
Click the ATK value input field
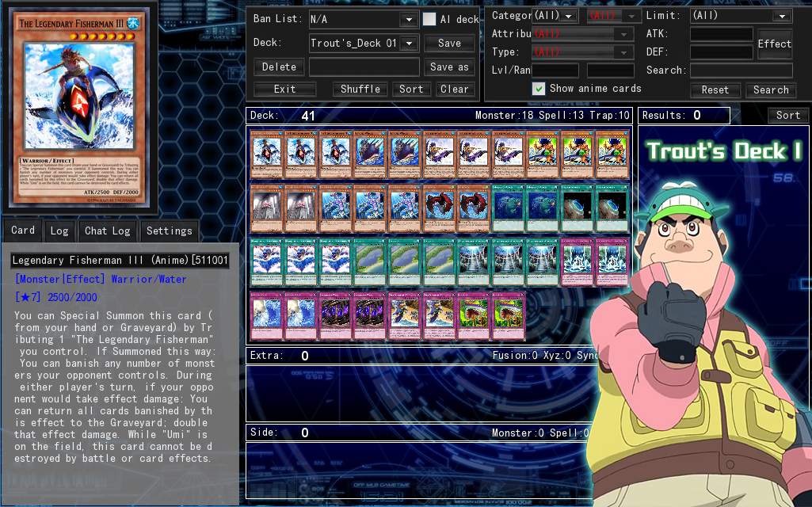722,34
